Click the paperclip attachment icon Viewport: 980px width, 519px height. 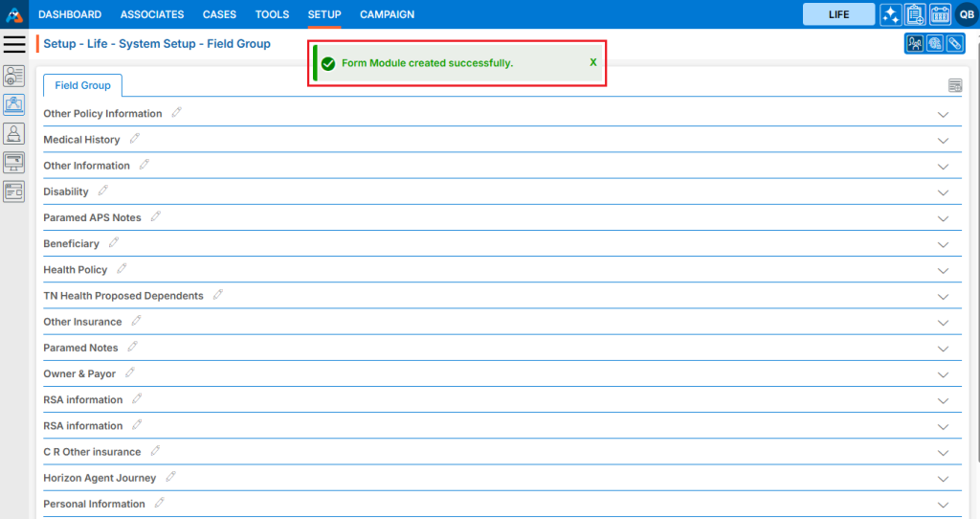click(x=955, y=43)
